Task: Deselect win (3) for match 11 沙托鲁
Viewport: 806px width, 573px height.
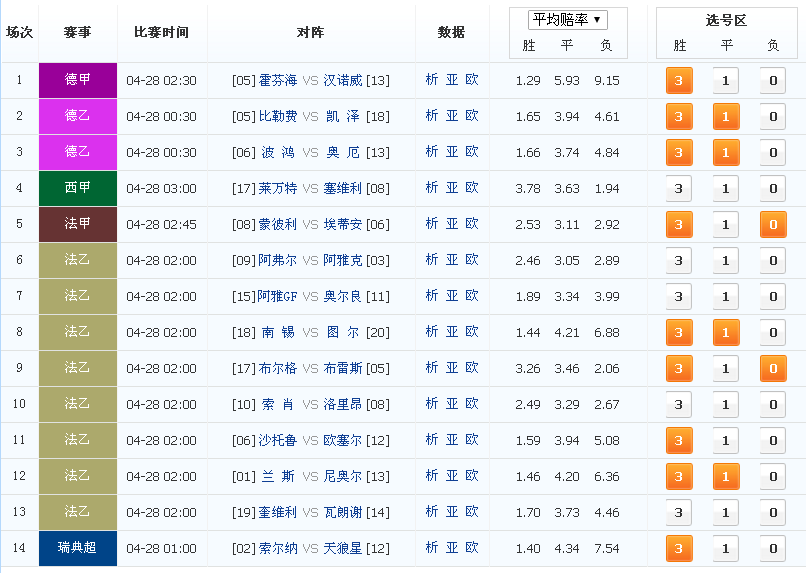Action: point(679,440)
